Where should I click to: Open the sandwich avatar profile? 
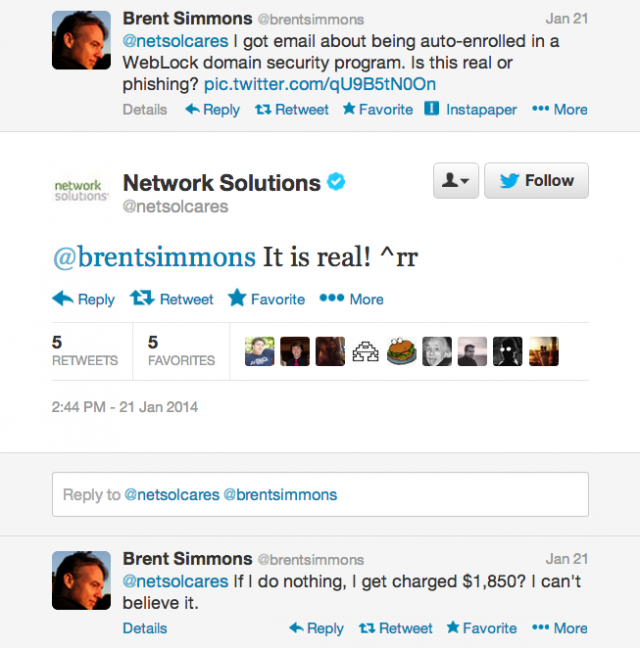click(x=401, y=351)
